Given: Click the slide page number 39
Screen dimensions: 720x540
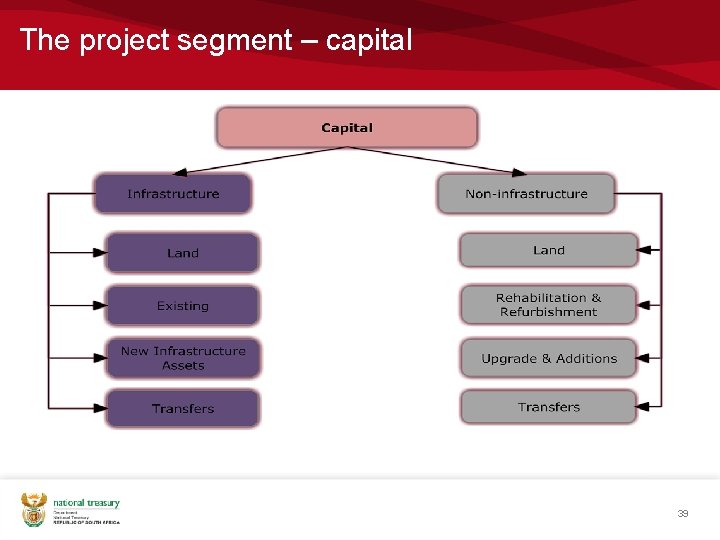Looking at the screenshot, I should point(683,513).
